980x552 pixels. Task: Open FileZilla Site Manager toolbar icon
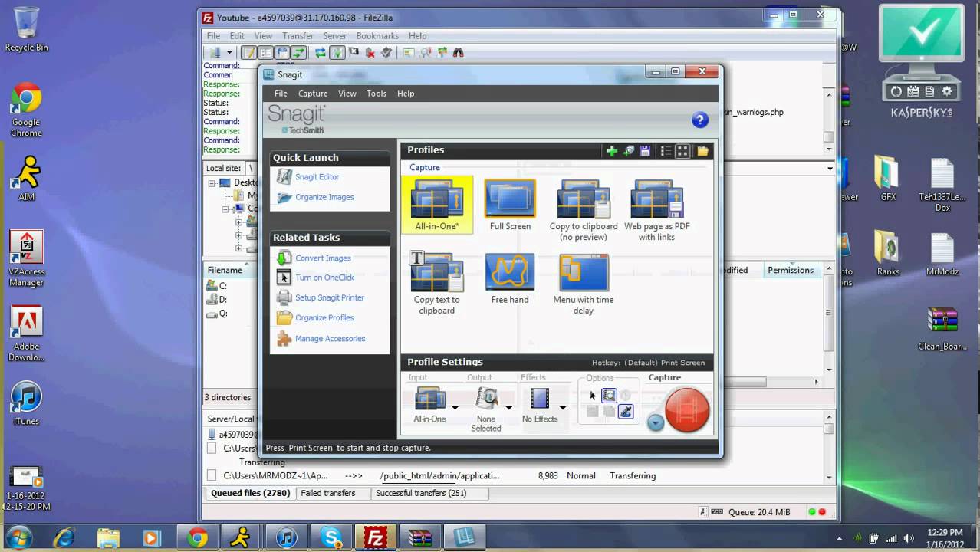tap(215, 52)
